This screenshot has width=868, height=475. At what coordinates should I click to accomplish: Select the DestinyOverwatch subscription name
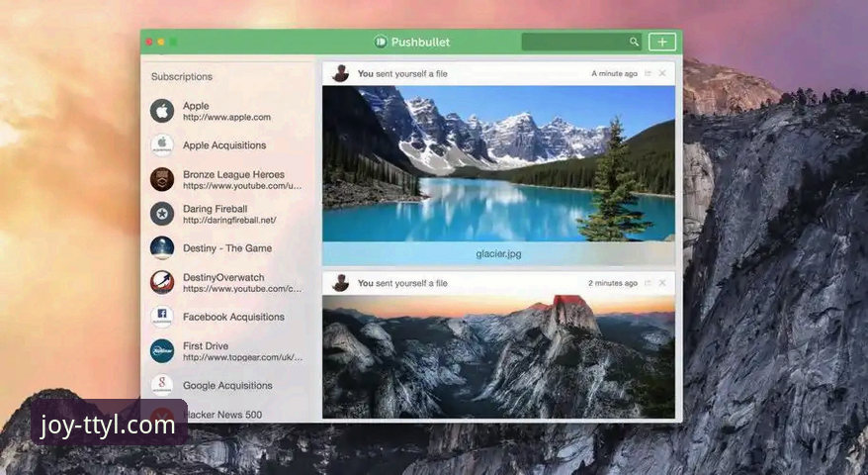(223, 277)
